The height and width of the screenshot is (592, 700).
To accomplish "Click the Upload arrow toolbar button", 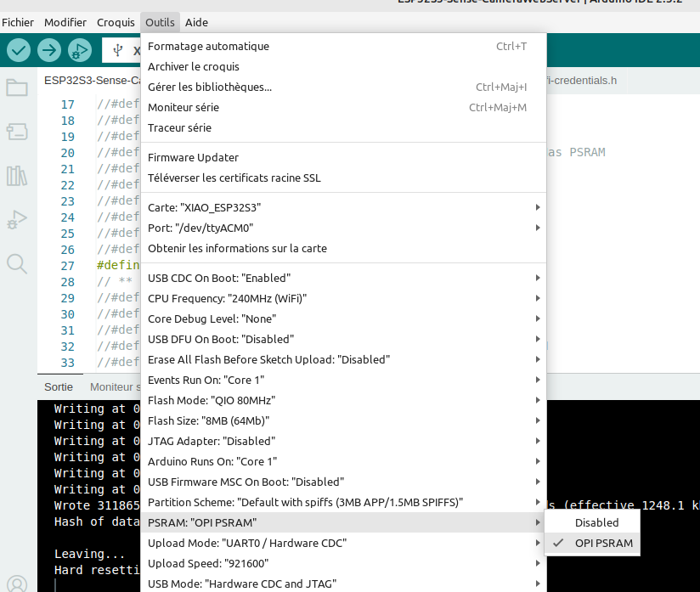I will 49,50.
